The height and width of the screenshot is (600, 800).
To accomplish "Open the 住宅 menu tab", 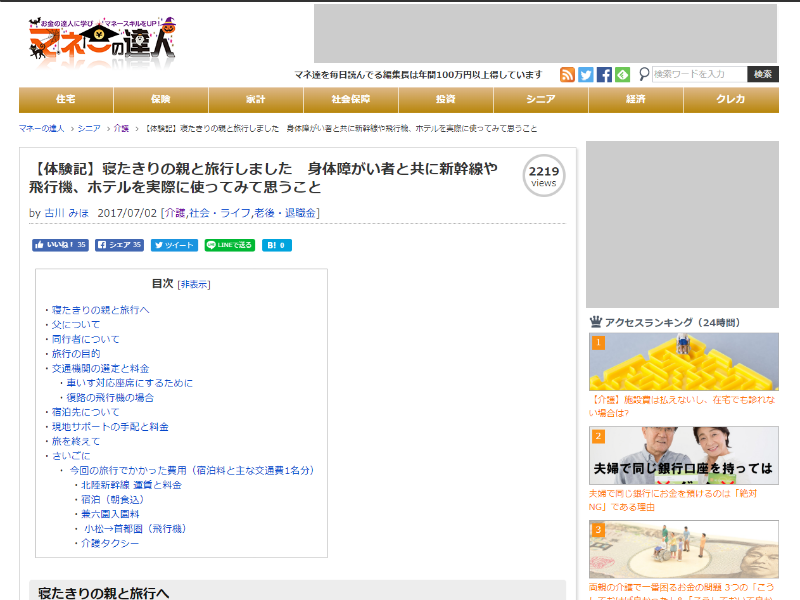I will [x=66, y=99].
